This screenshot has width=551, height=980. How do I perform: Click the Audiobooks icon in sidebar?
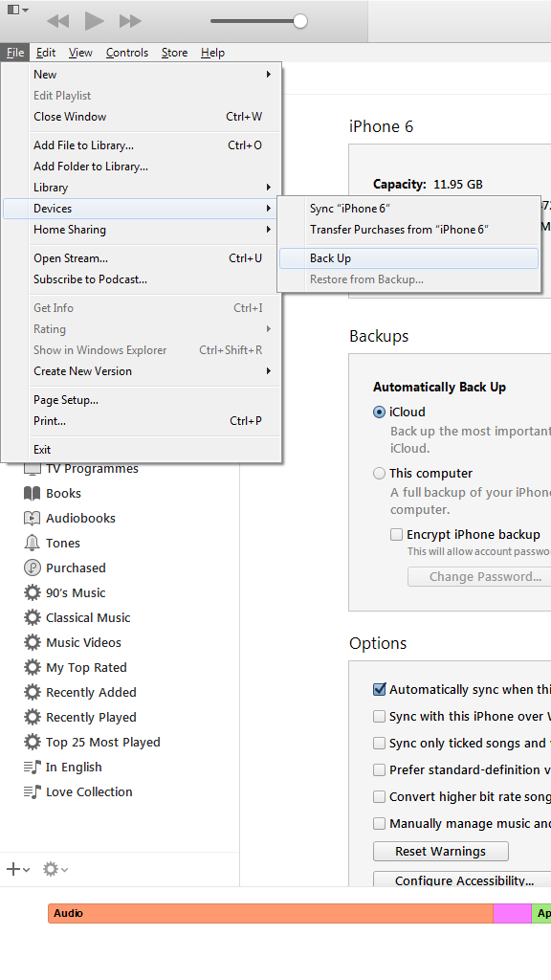(32, 518)
